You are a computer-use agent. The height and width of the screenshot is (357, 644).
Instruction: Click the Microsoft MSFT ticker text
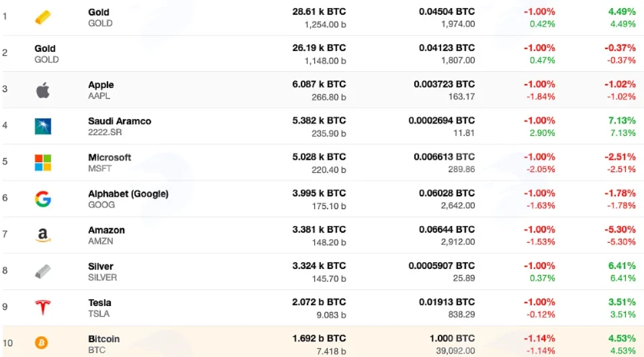(100, 169)
